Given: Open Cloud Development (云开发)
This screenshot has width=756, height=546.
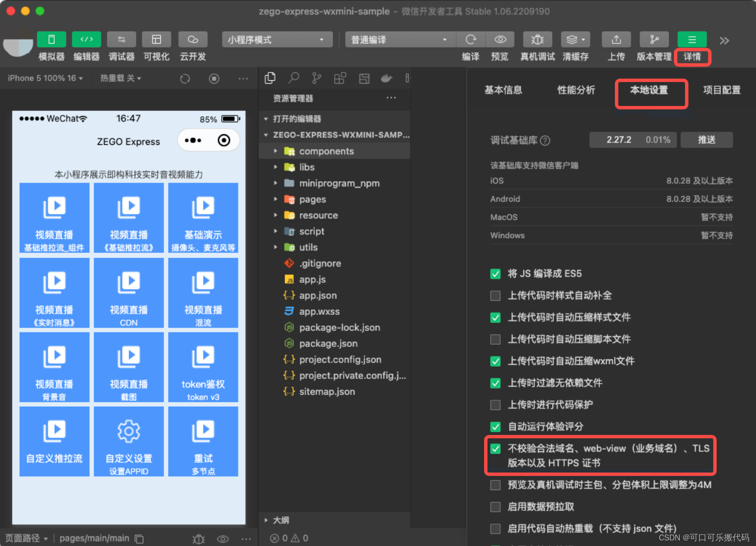Looking at the screenshot, I should click(193, 40).
